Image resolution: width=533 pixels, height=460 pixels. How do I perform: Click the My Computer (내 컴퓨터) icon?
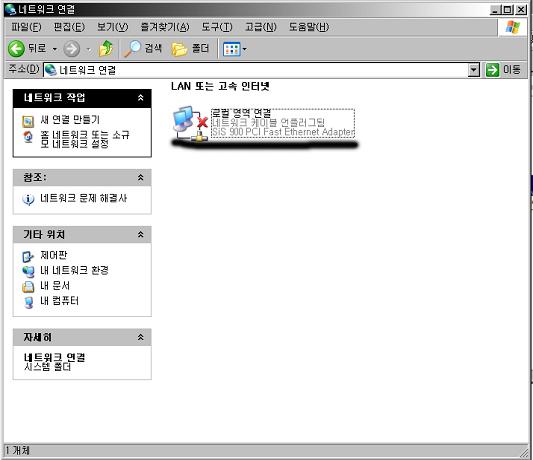tap(29, 302)
